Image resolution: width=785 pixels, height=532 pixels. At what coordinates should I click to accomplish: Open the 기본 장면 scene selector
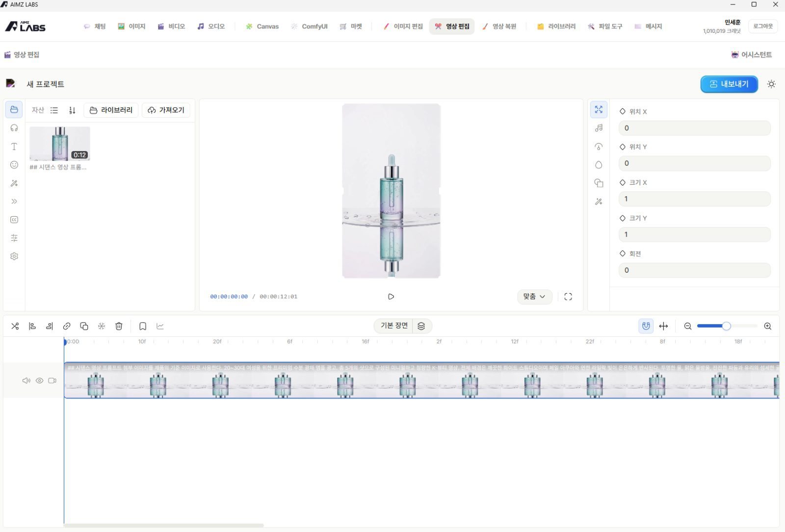[x=394, y=326]
